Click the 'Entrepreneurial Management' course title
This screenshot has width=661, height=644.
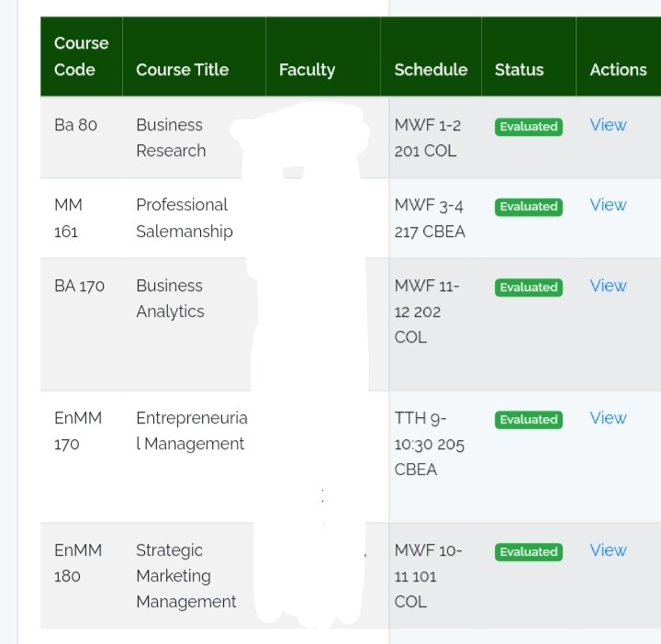pyautogui.click(x=192, y=431)
